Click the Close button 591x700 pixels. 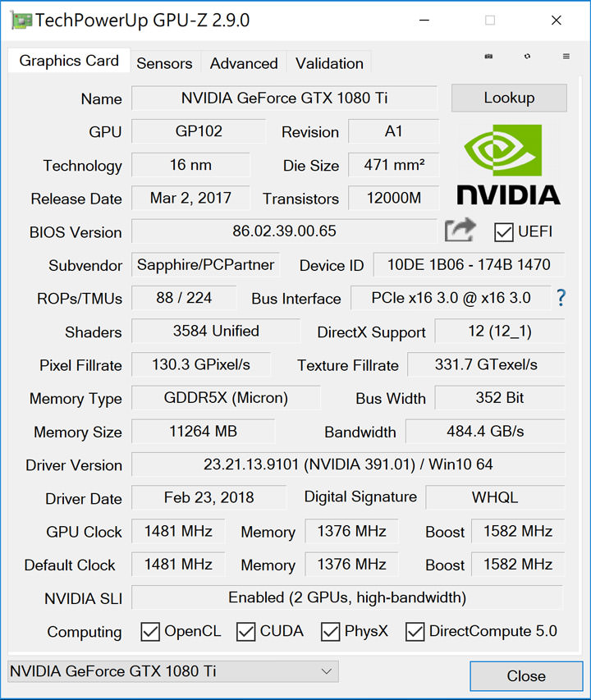[x=526, y=676]
